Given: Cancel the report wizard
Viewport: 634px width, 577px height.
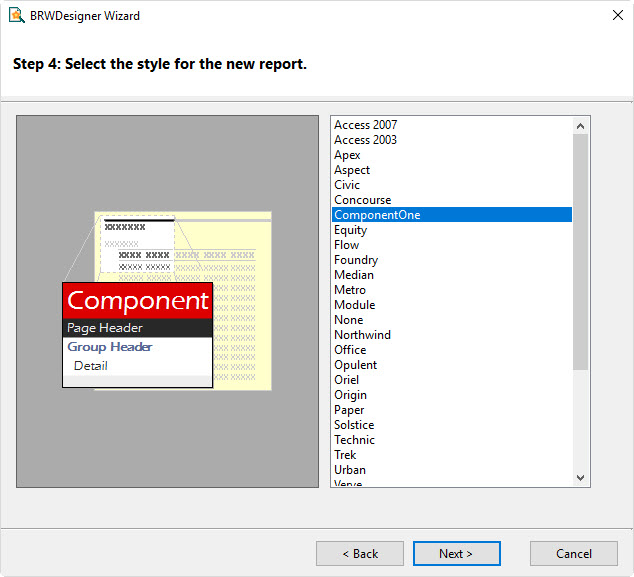Looking at the screenshot, I should coord(573,553).
